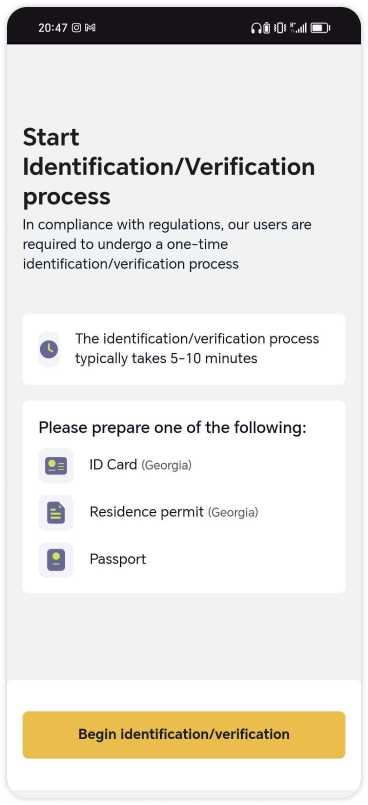The height and width of the screenshot is (805, 368).
Task: Tap the clock icon beside duration note
Action: click(x=49, y=349)
